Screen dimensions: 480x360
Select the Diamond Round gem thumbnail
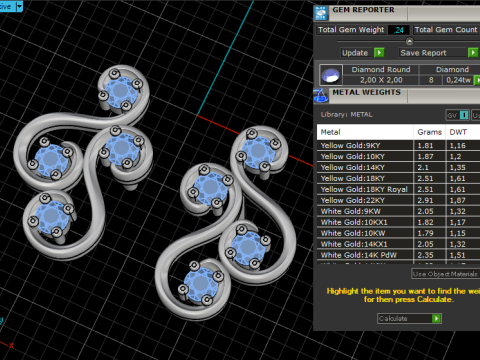click(331, 75)
